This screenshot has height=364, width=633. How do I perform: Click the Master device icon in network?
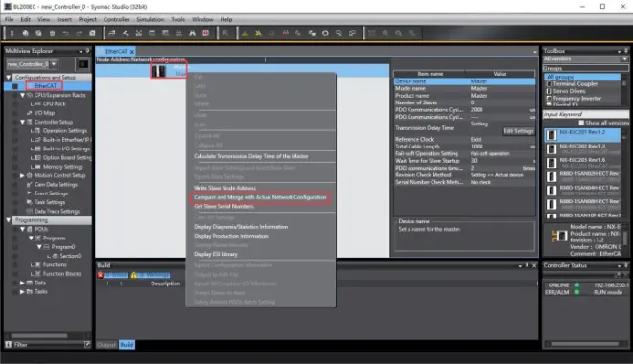[158, 71]
